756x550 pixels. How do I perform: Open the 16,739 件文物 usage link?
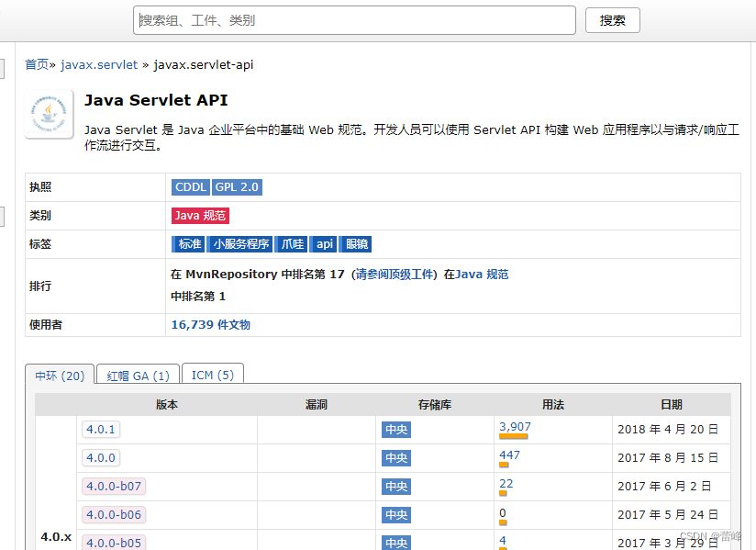211,325
